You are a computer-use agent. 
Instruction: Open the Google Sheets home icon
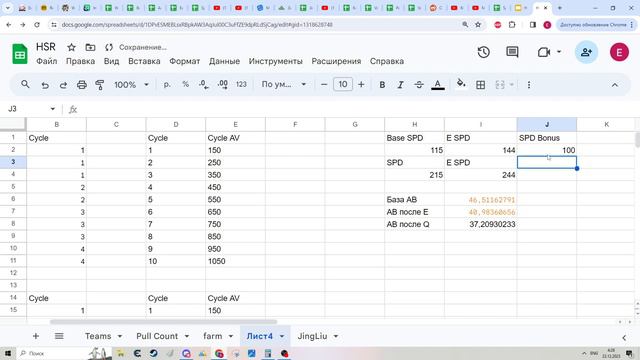[x=20, y=53]
